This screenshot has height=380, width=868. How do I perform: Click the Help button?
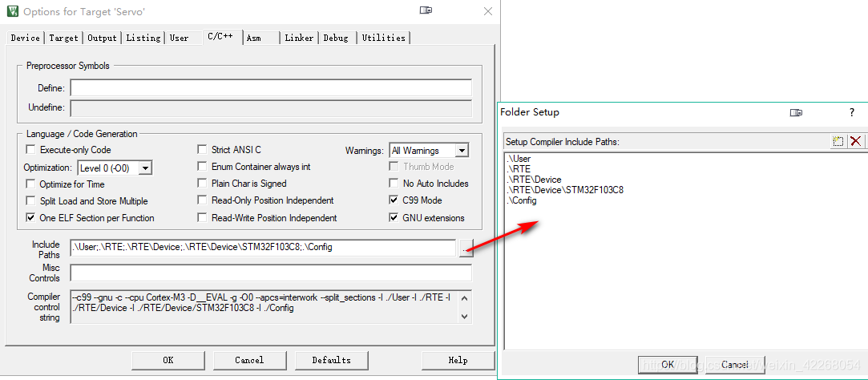coord(458,360)
